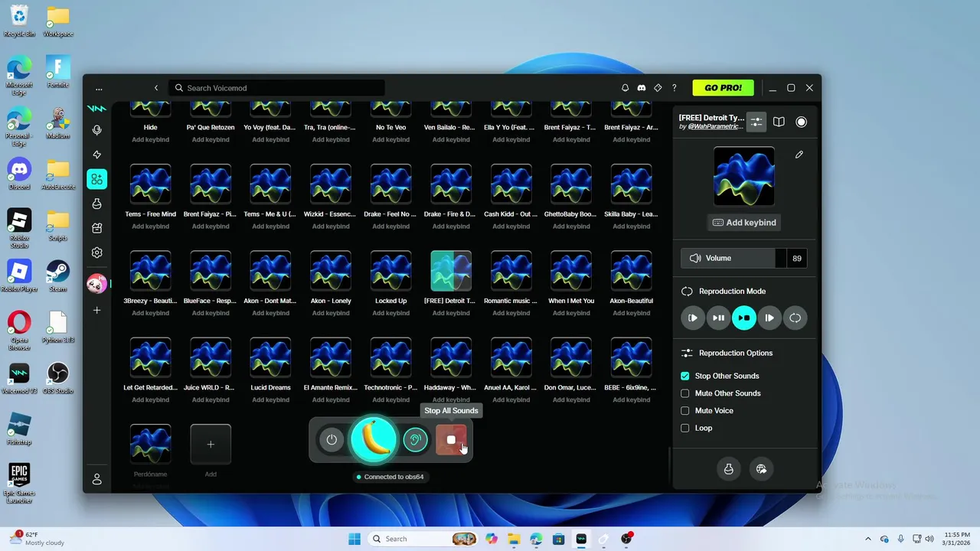Open help question mark icon
Viewport: 980px width, 551px height.
pos(674,88)
